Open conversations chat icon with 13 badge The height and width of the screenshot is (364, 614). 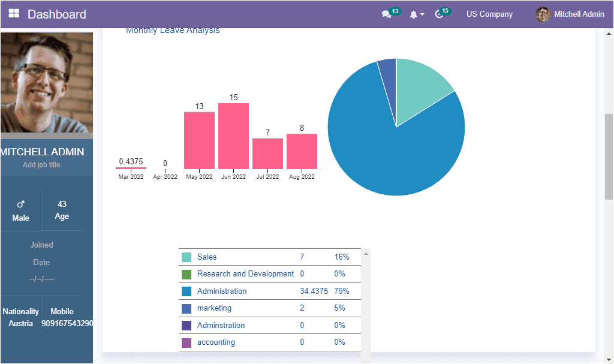click(387, 14)
